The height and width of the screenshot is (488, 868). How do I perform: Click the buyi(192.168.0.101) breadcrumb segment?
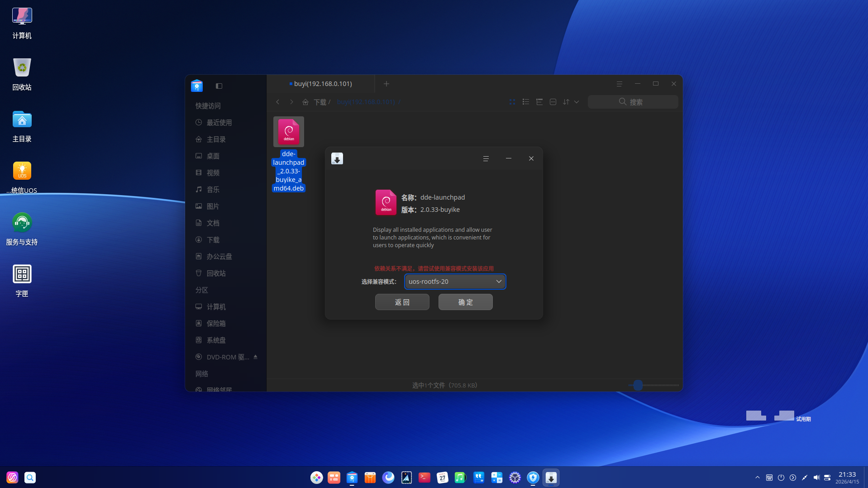366,102
